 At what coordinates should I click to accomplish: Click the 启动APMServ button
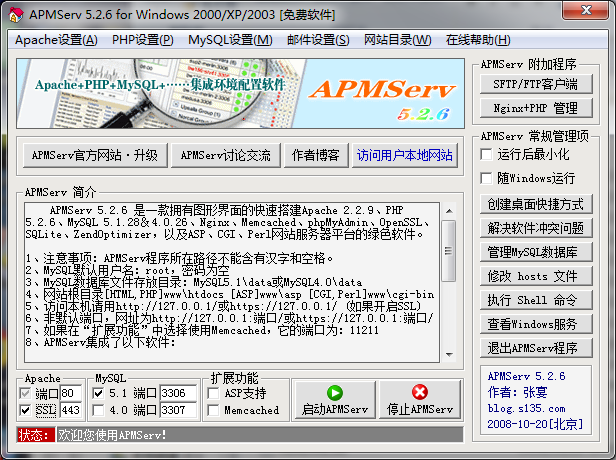pyautogui.click(x=335, y=400)
